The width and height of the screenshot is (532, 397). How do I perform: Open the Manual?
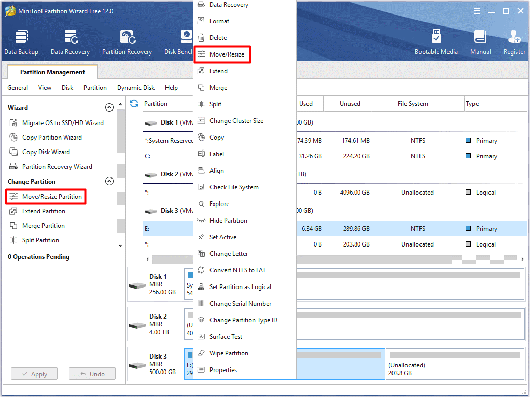480,42
